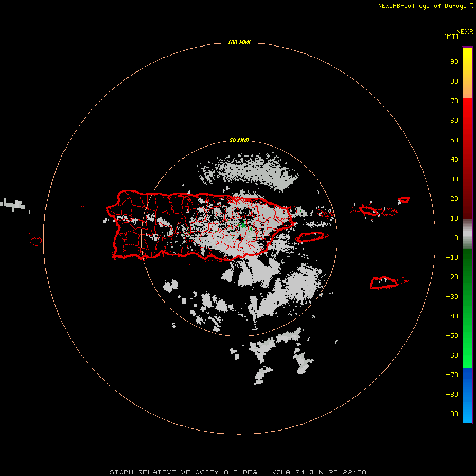This screenshot has height=476, width=476.
Task: Pick the blue bottom segment of the color bar
Action: pyautogui.click(x=467, y=396)
